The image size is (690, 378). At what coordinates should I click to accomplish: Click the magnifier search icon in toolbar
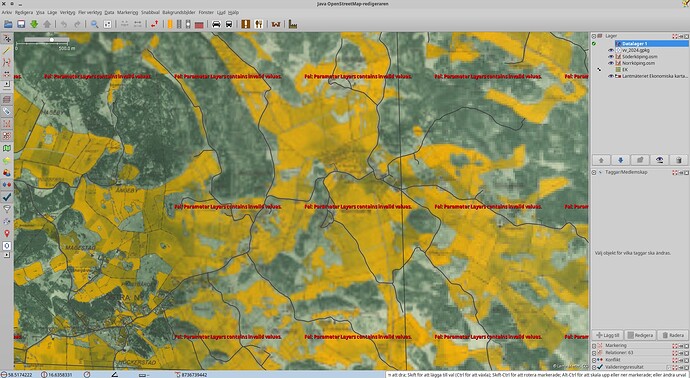pyautogui.click(x=94, y=24)
